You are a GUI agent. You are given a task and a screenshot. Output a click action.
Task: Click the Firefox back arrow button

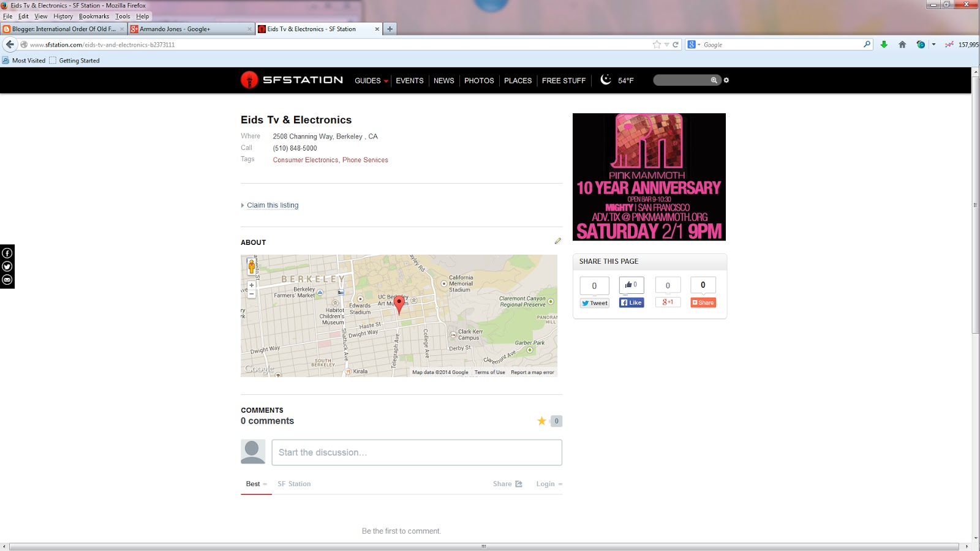[x=10, y=45]
